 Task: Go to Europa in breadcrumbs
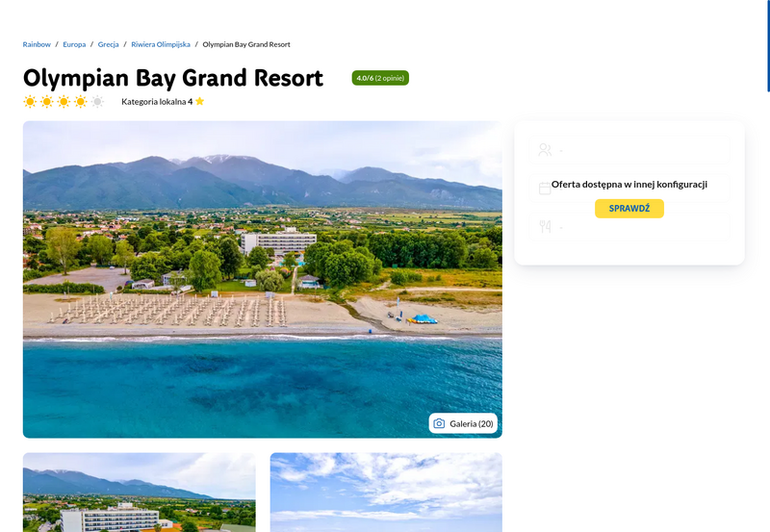click(x=74, y=44)
